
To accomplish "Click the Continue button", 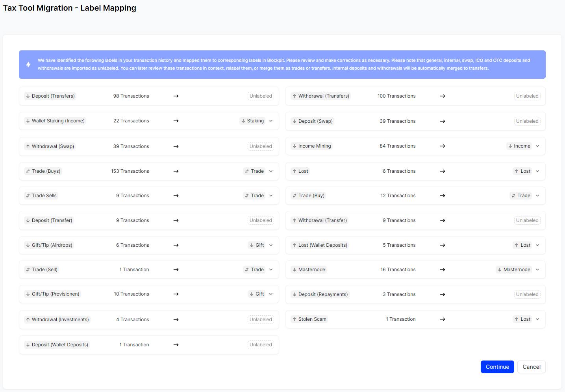I will click(497, 366).
